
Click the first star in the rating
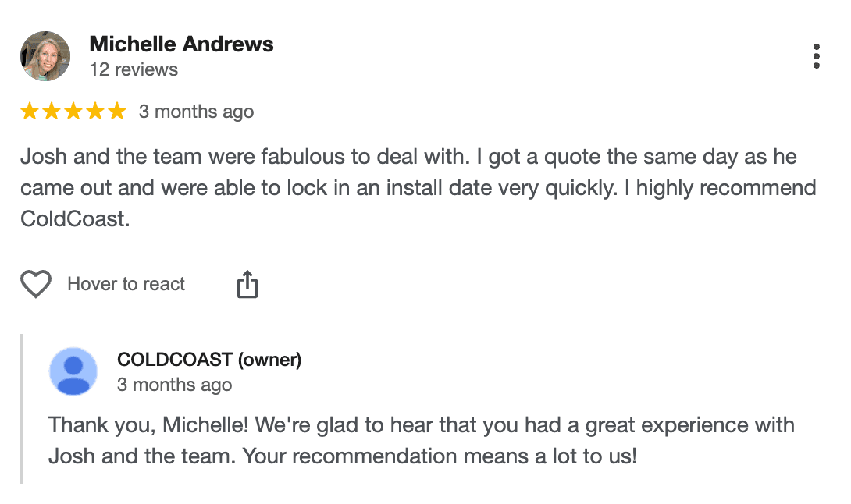pyautogui.click(x=27, y=111)
